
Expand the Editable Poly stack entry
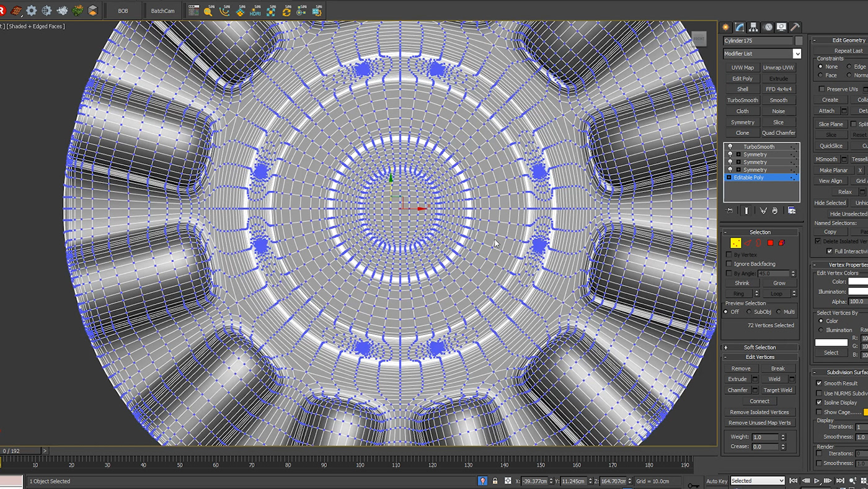point(729,177)
